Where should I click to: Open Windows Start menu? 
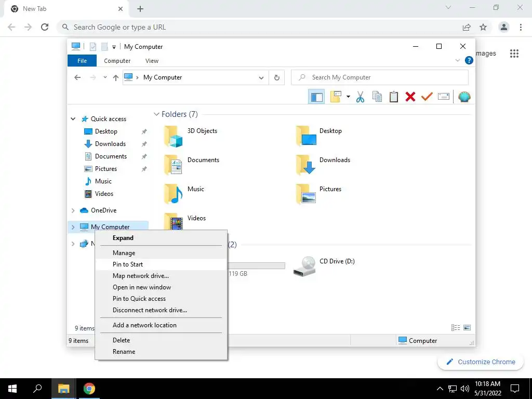coord(12,389)
